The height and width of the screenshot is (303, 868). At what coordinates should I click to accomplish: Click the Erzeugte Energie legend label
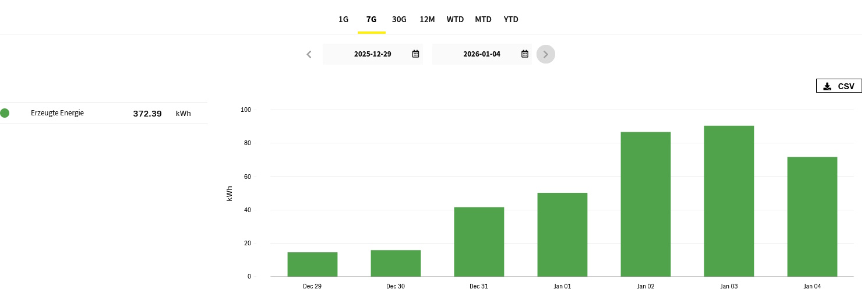click(57, 113)
